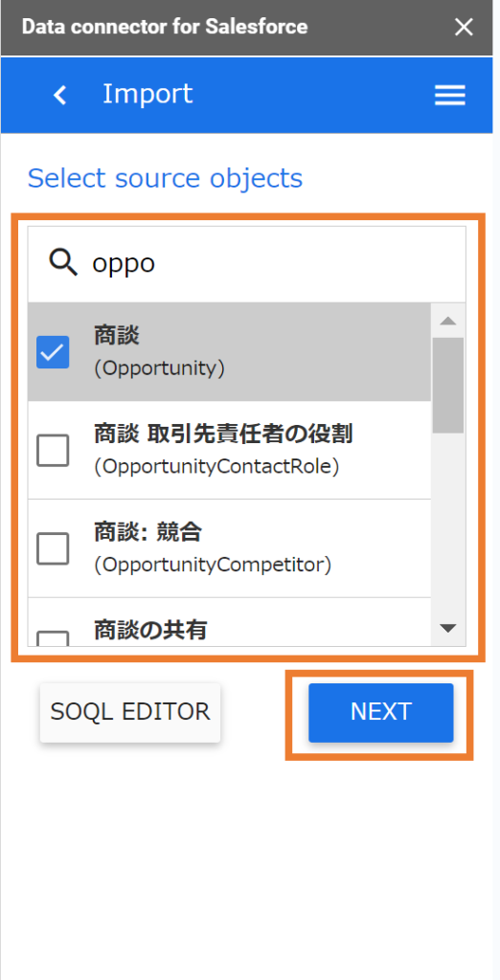This screenshot has width=500, height=980.
Task: Open the hamburger menu icon
Action: tap(450, 96)
